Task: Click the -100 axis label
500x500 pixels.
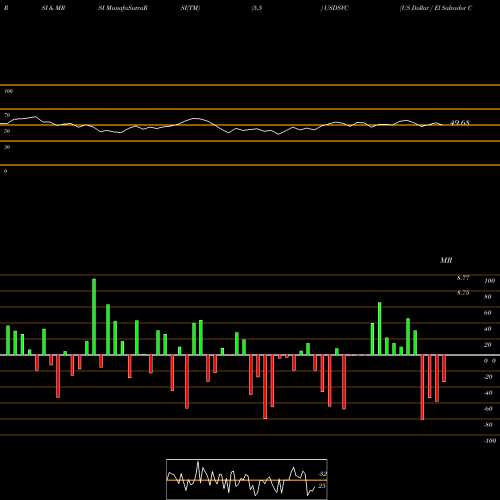Action: pyautogui.click(x=490, y=441)
